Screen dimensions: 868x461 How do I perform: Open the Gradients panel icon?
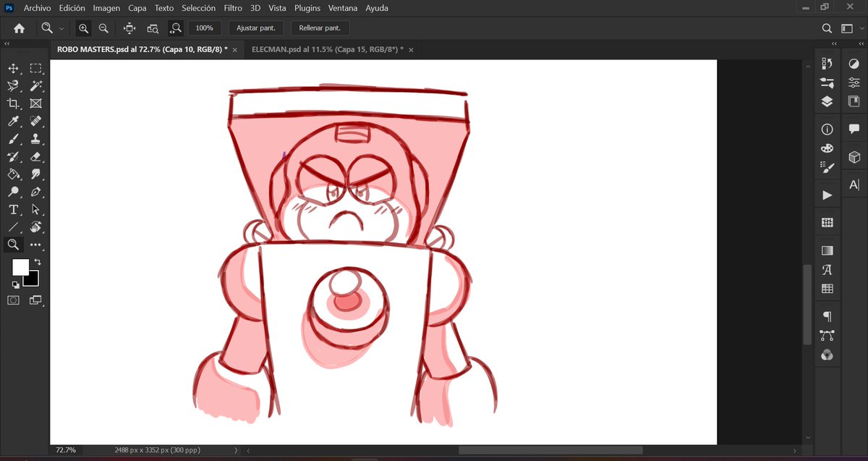(827, 250)
